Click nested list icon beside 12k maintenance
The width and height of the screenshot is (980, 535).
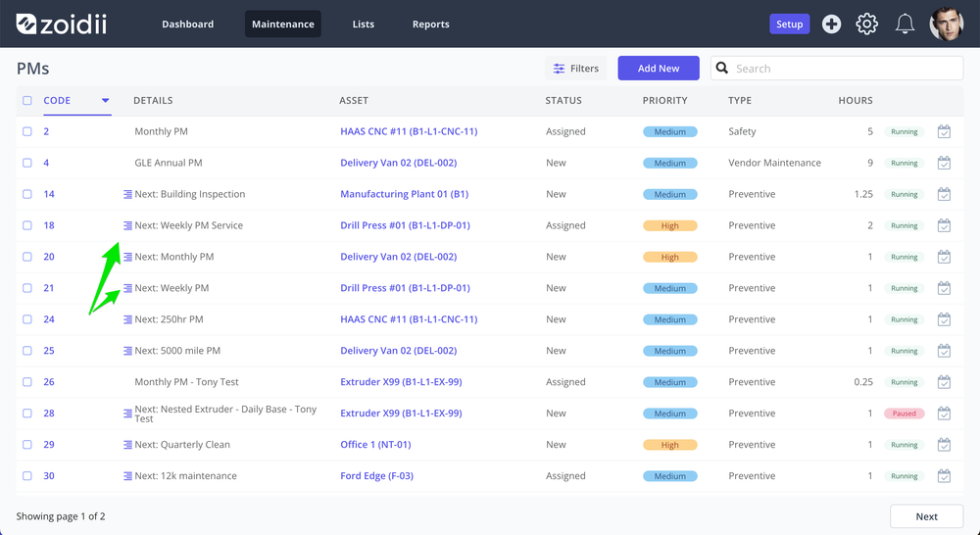click(x=127, y=475)
